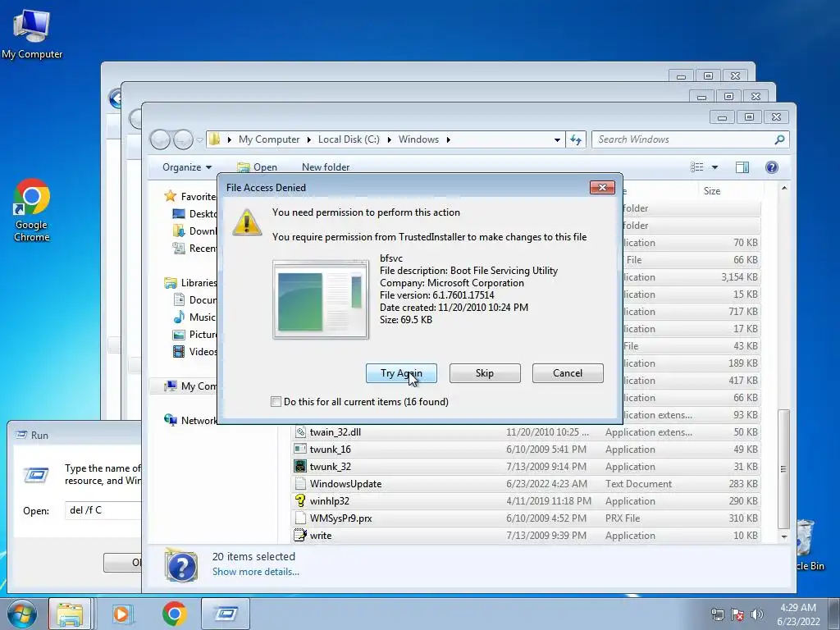Image resolution: width=840 pixels, height=630 pixels.
Task: Click the scrollbar down arrow
Action: [783, 536]
